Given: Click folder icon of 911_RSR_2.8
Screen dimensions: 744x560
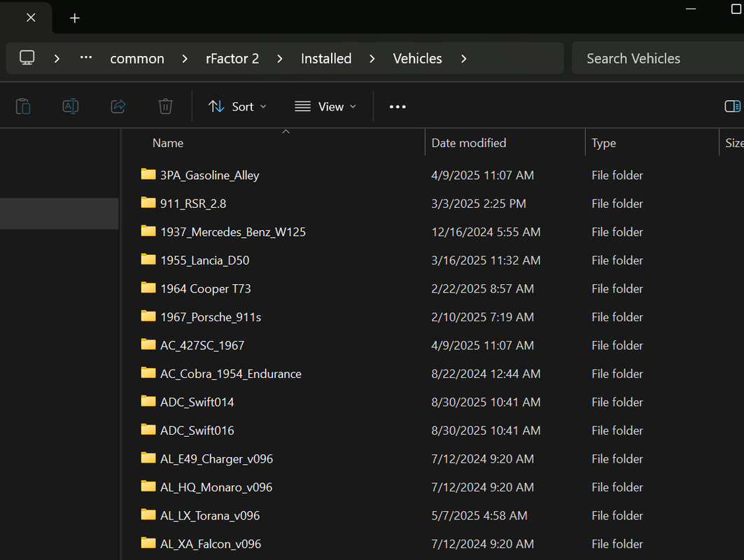Looking at the screenshot, I should click(148, 202).
